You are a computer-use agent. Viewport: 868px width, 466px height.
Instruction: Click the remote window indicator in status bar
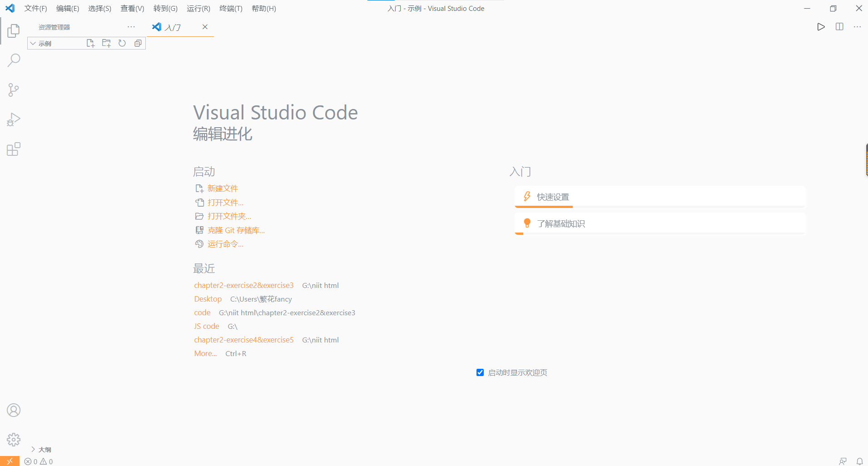click(10, 461)
